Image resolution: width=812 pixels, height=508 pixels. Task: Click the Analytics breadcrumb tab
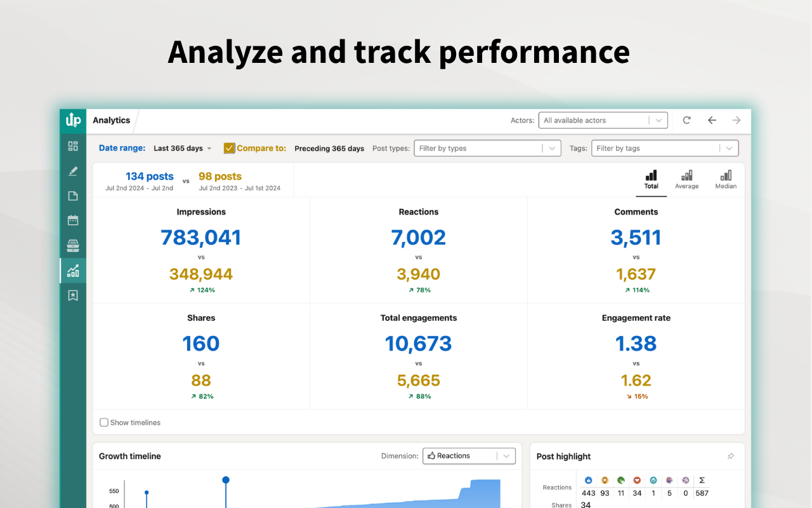pyautogui.click(x=112, y=120)
